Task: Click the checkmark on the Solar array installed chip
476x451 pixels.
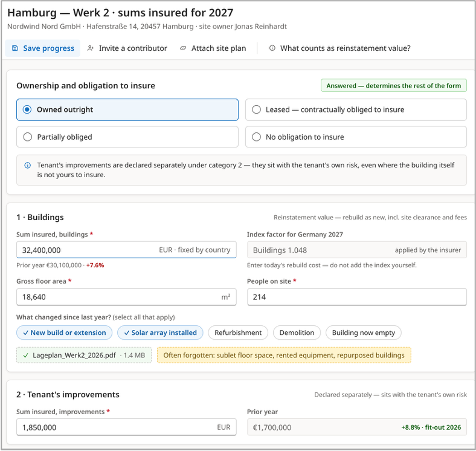Action: coord(127,333)
